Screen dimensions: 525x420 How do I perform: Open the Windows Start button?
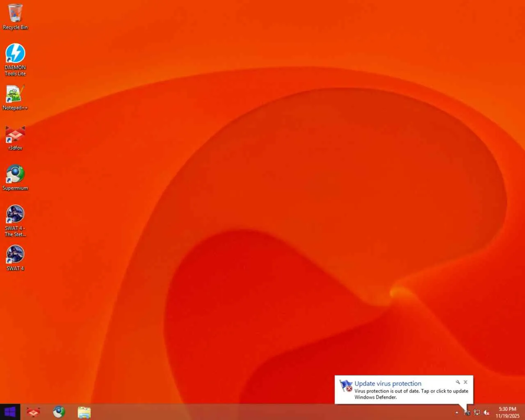point(10,412)
